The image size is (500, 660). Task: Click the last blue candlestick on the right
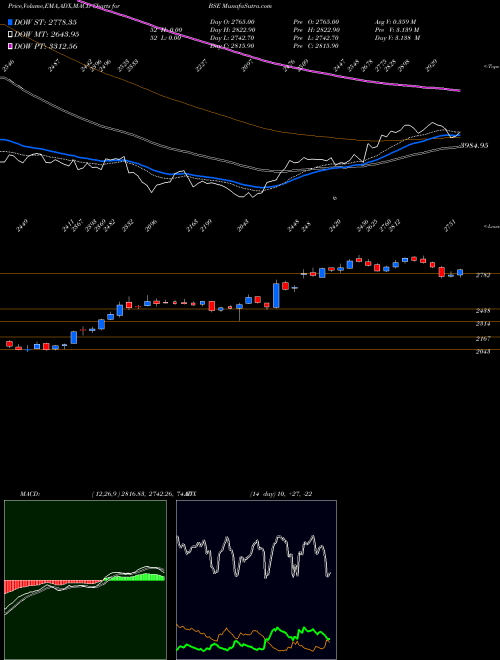coord(460,273)
